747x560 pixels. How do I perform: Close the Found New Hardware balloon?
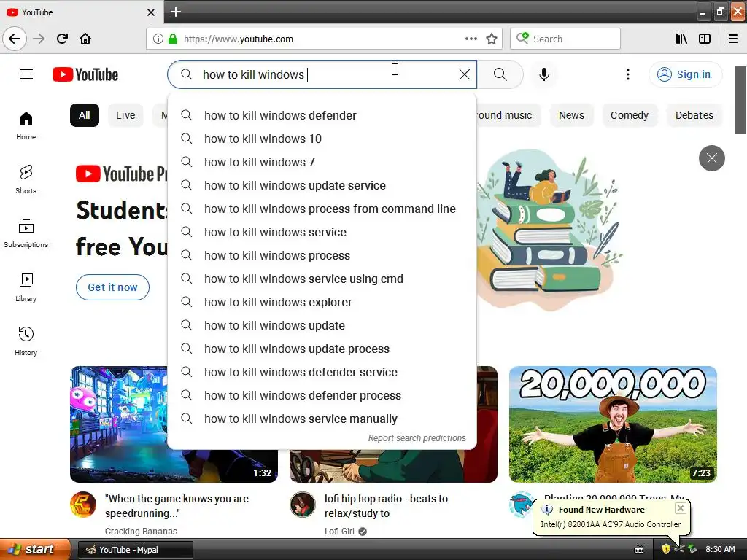(681, 508)
